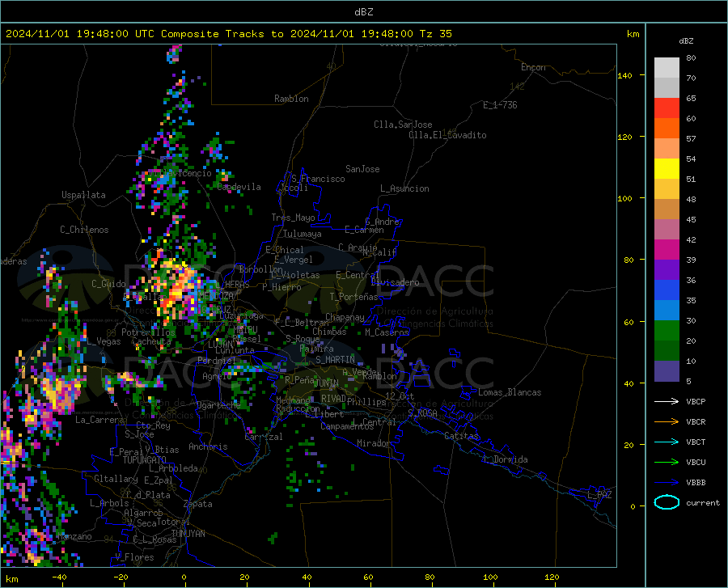Click the Zapata map label
Viewport: 728px width, 588px height.
pos(198,504)
